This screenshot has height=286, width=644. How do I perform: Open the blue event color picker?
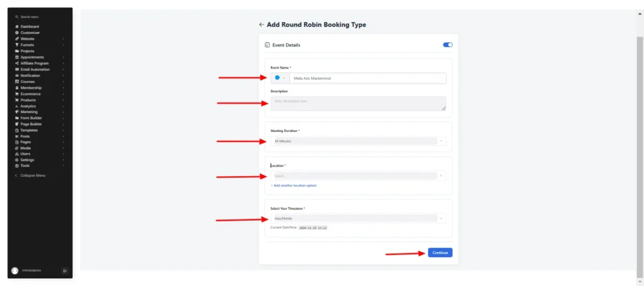[x=280, y=78]
